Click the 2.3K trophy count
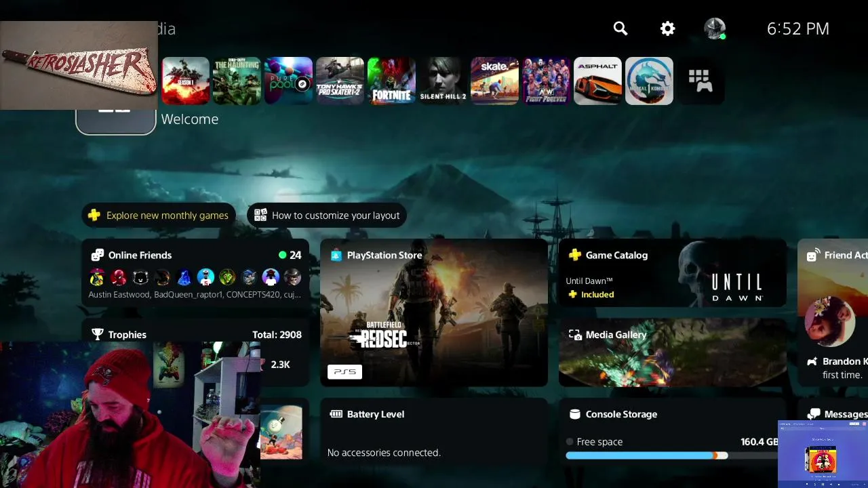This screenshot has width=868, height=488. [x=280, y=365]
